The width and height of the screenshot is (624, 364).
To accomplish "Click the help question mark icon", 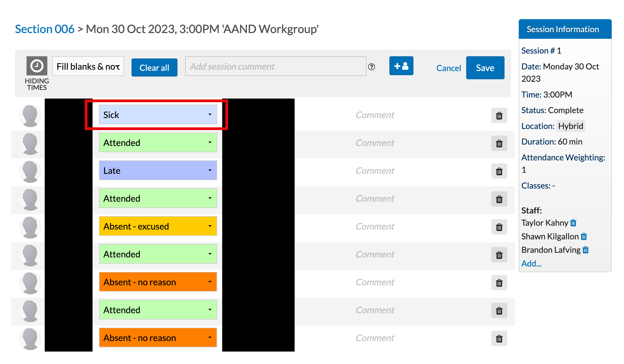I will pos(371,67).
